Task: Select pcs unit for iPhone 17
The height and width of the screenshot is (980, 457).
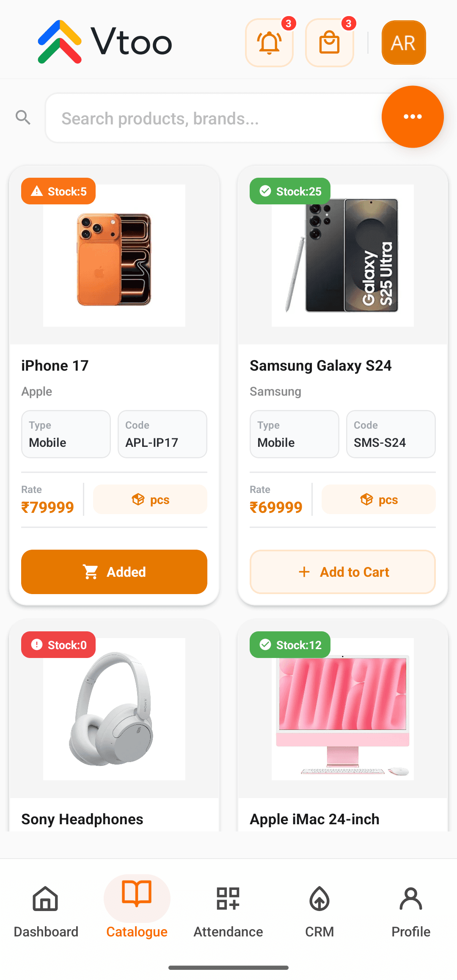Action: click(x=150, y=500)
